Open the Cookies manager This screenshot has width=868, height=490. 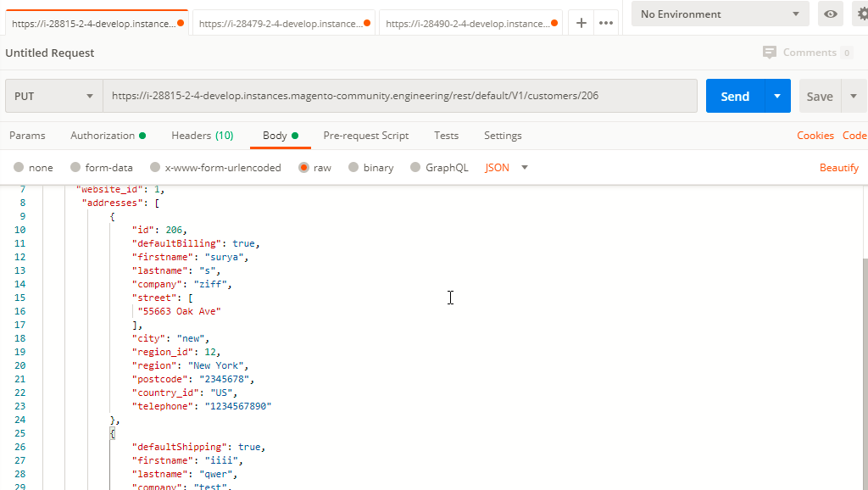[x=815, y=136]
